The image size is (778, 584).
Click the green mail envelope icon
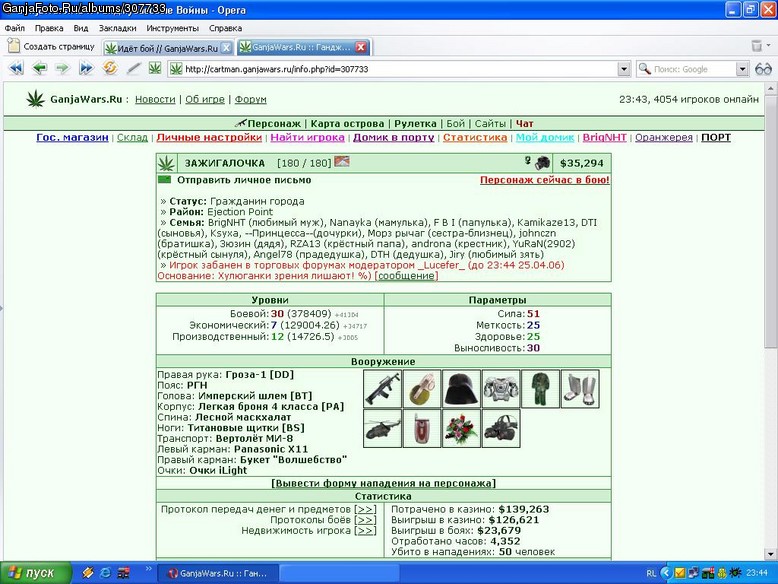pos(164,179)
